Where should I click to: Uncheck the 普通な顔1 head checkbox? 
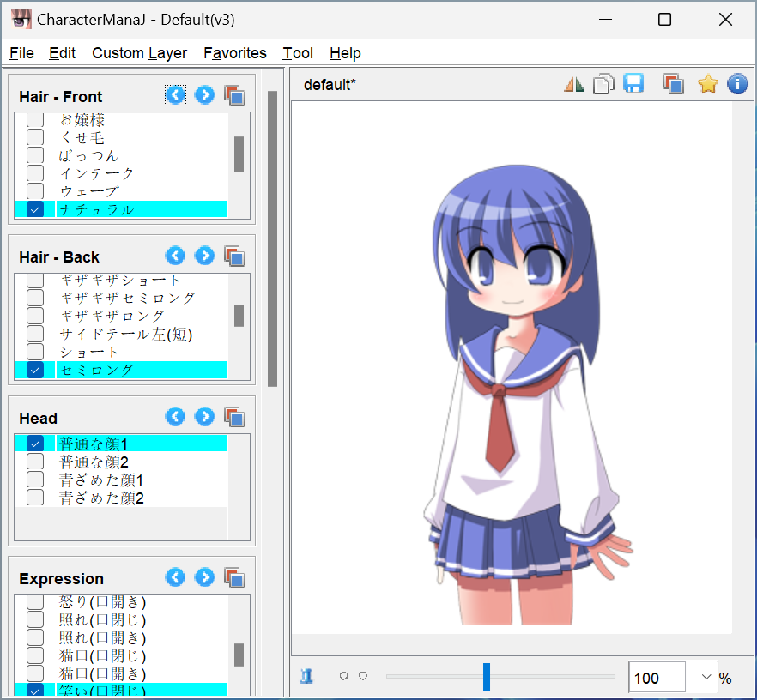click(34, 443)
